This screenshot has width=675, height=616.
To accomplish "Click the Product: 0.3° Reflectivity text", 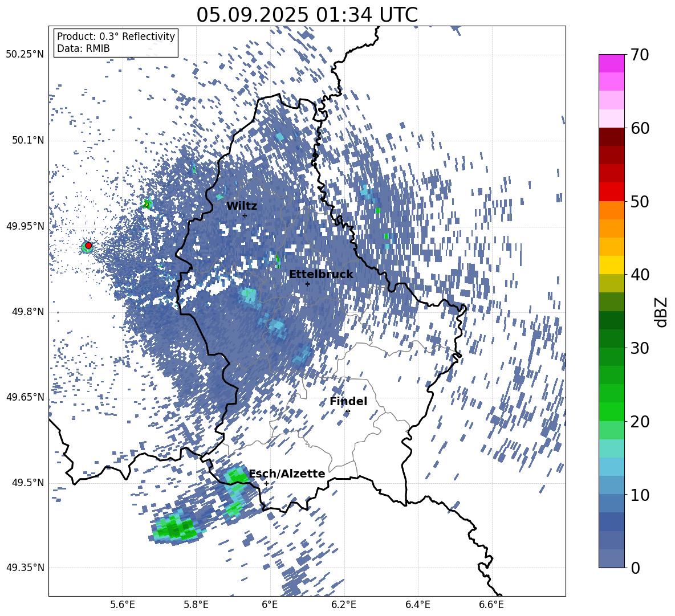I will [x=116, y=36].
